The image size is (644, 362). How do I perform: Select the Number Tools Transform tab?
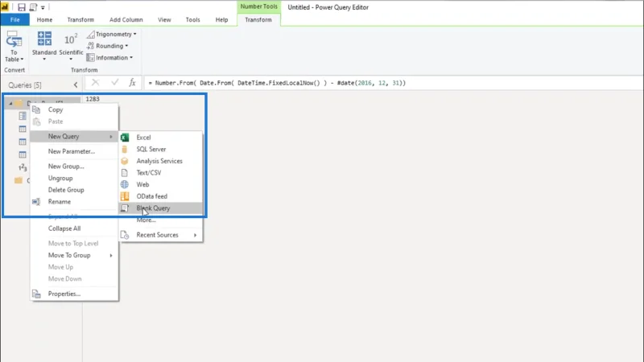pos(258,19)
